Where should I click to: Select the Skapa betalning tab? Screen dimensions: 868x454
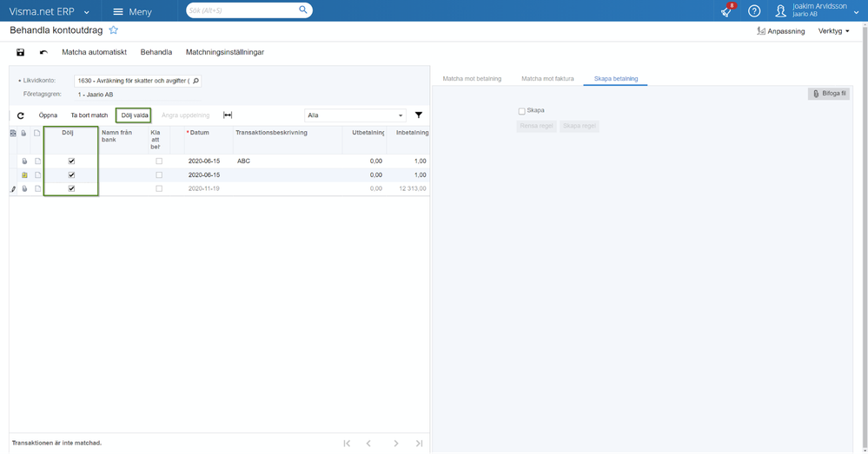[615, 78]
